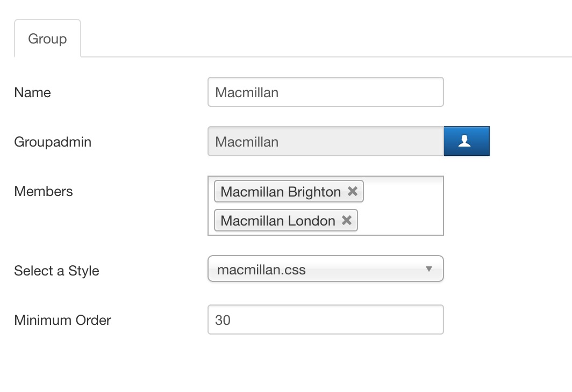Open the macmillan.css style selection box

point(317,269)
